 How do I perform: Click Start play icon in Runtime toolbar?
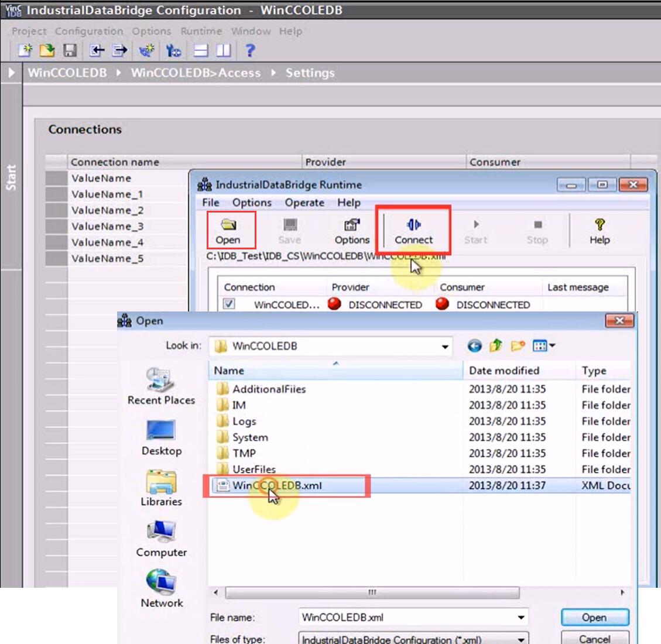click(x=475, y=231)
